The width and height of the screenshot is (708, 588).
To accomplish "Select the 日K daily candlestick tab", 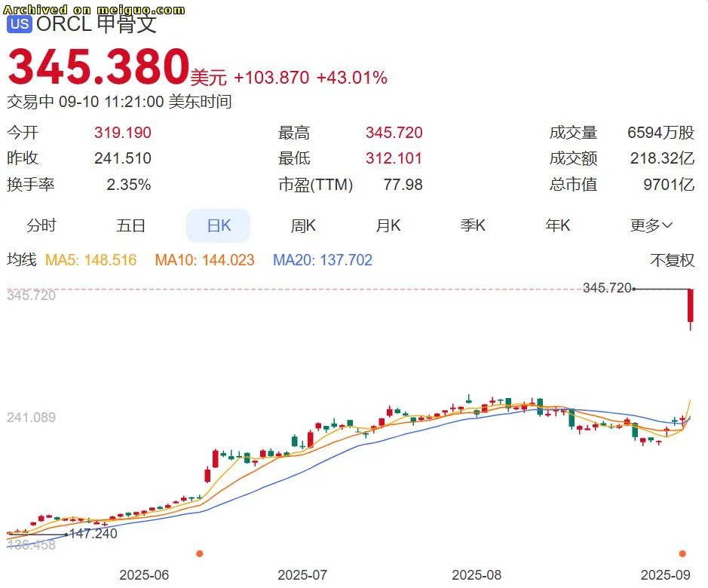I will 219,225.
